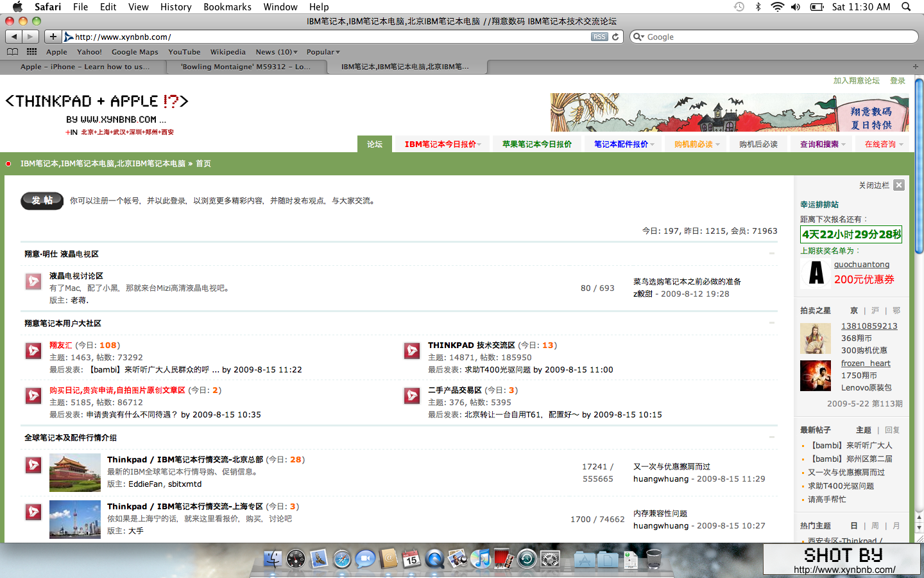Open Mail stamp icon in Dock
924x578 pixels.
point(319,559)
